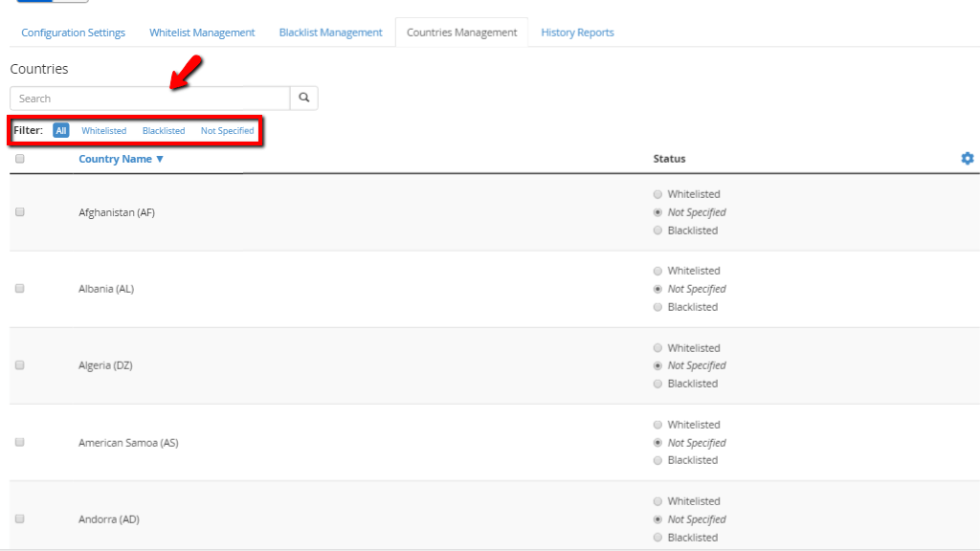Click the Andorra (AD) country name
Image resolution: width=980 pixels, height=551 pixels.
point(109,519)
